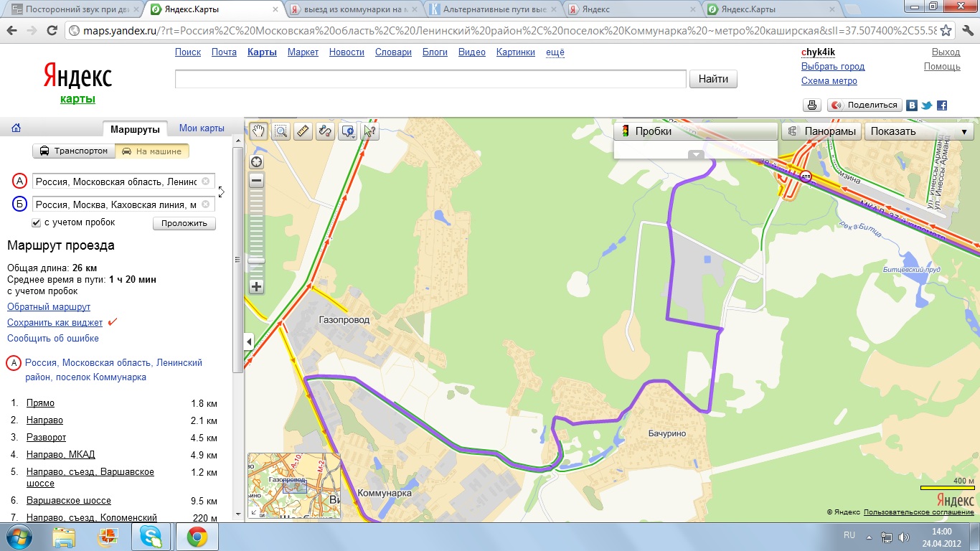Select Транспортом route mode
This screenshot has width=980, height=551.
(x=75, y=151)
